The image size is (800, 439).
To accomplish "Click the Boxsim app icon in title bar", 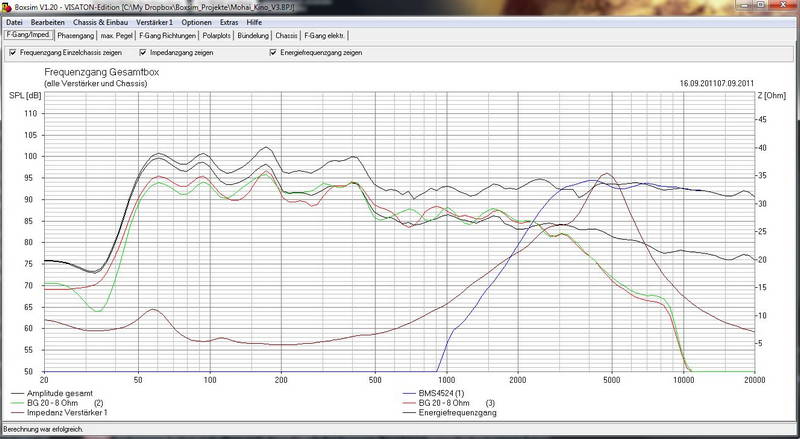I will (8, 6).
